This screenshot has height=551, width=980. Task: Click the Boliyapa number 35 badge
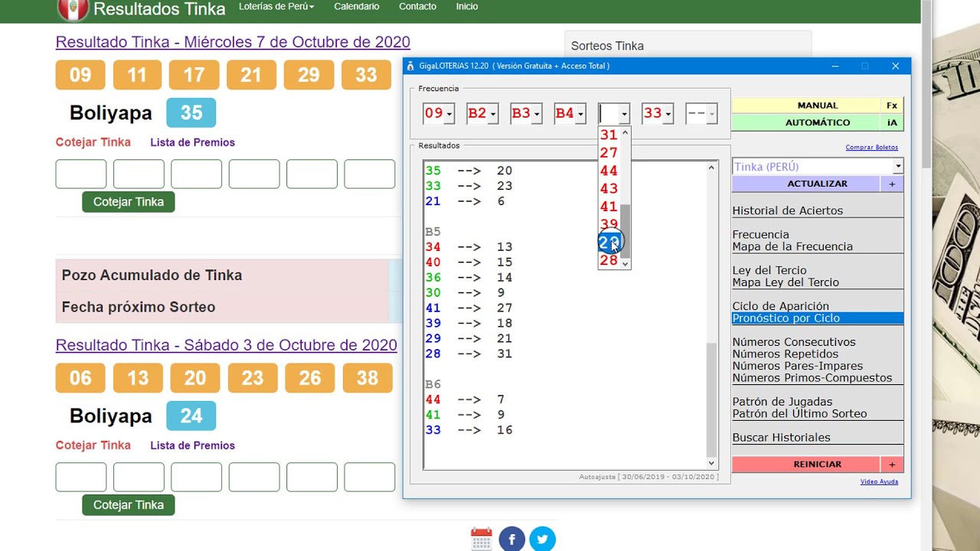pos(191,113)
